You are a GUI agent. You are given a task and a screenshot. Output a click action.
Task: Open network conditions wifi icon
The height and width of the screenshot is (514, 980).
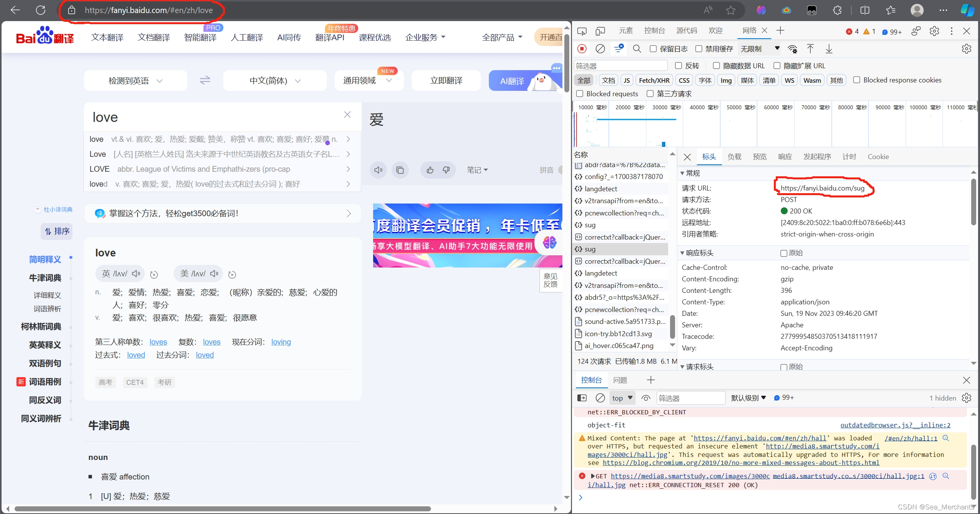click(792, 49)
